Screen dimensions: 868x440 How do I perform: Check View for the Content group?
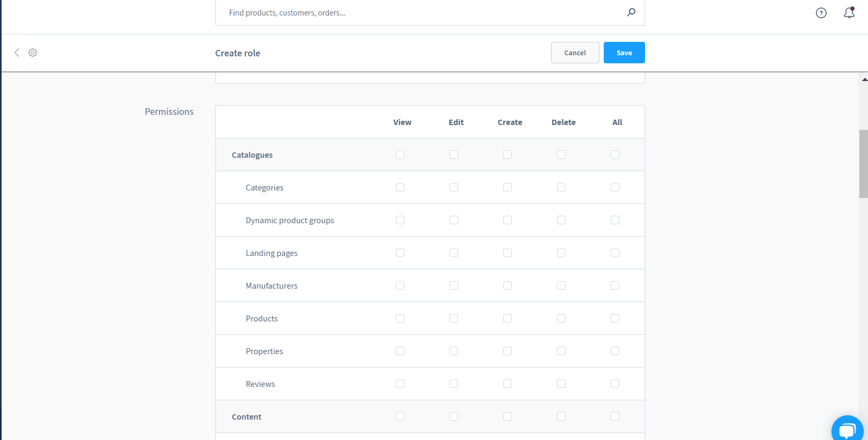pos(400,416)
